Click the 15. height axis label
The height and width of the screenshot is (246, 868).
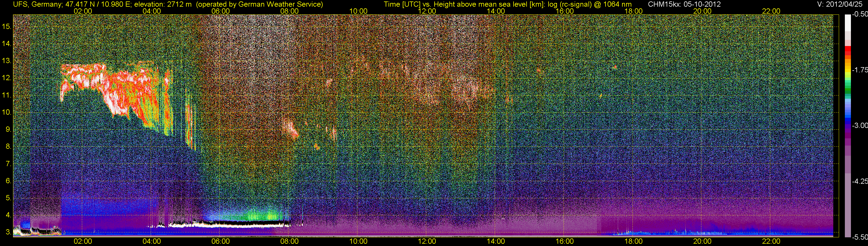7,27
